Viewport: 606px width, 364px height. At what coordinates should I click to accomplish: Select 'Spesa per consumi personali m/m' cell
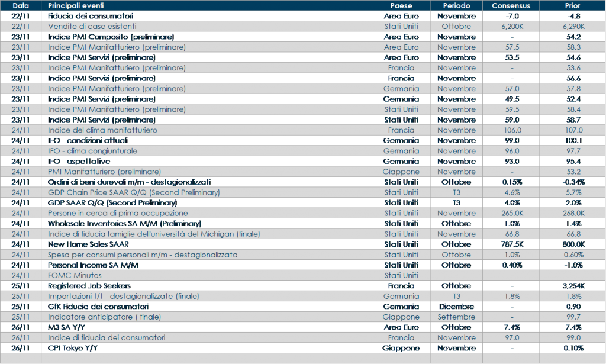click(x=143, y=255)
